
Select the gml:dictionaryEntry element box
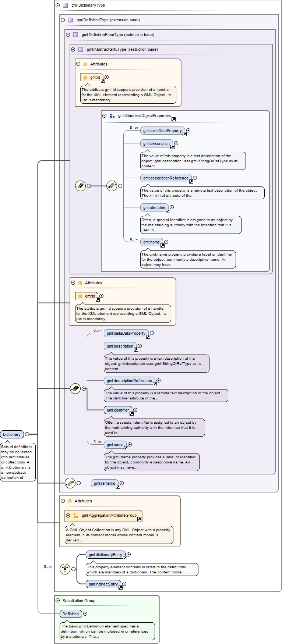[106, 555]
